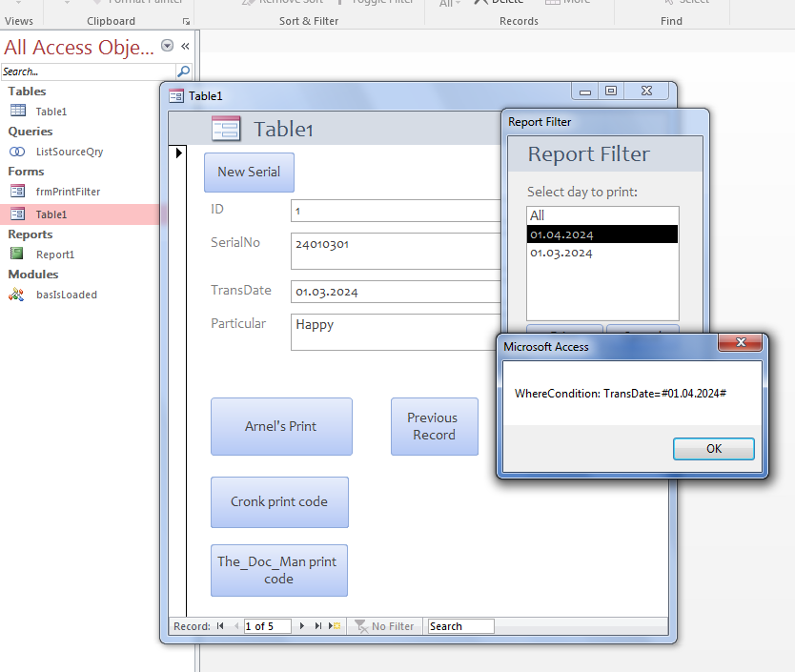Image resolution: width=795 pixels, height=672 pixels.
Task: Select Table1 under Tables in navigation pane
Action: click(51, 112)
